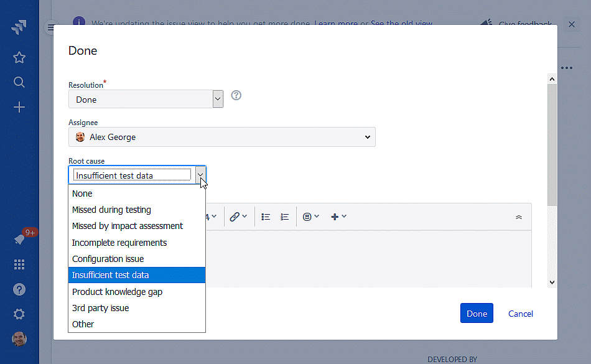Screen dimensions: 591x364
Task: Apply numbered list formatting
Action: pos(284,216)
